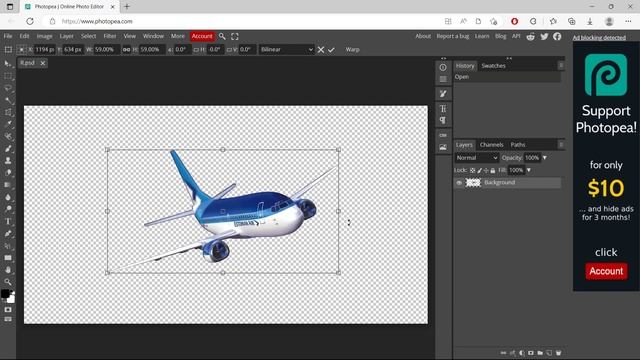Screen dimensions: 640x360
Task: Switch to the Swatches tab
Action: (x=493, y=66)
